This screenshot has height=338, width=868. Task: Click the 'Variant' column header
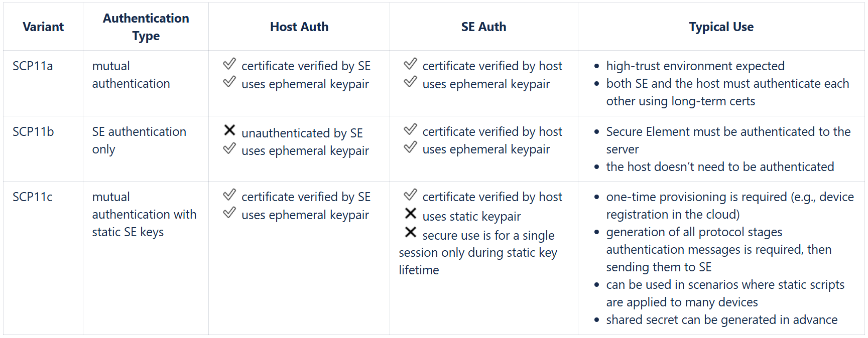click(x=43, y=27)
